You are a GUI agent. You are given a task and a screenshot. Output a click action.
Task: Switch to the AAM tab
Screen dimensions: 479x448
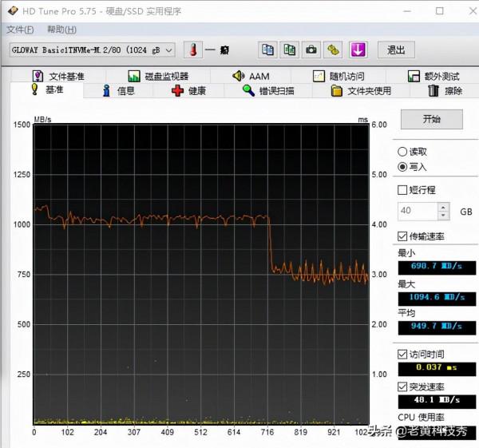(x=251, y=76)
